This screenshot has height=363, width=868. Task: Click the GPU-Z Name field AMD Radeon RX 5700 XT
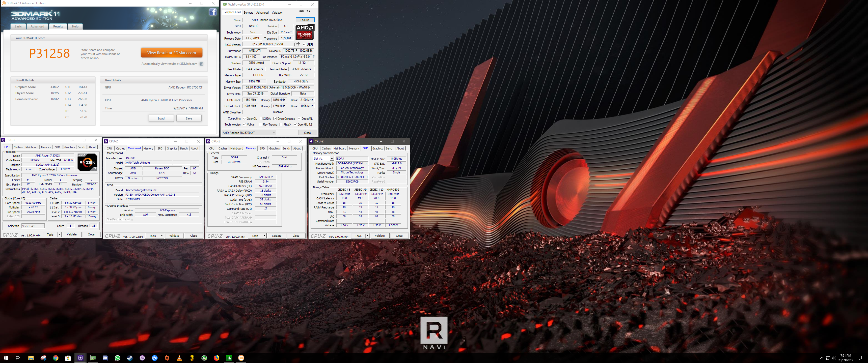pos(268,20)
